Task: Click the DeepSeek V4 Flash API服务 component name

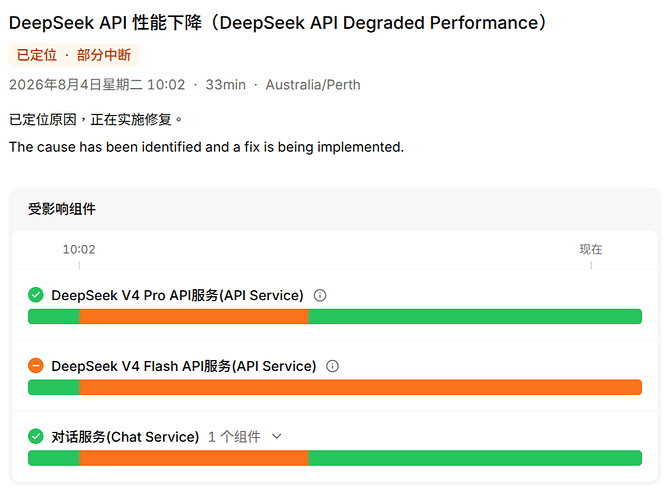Action: coord(184,366)
